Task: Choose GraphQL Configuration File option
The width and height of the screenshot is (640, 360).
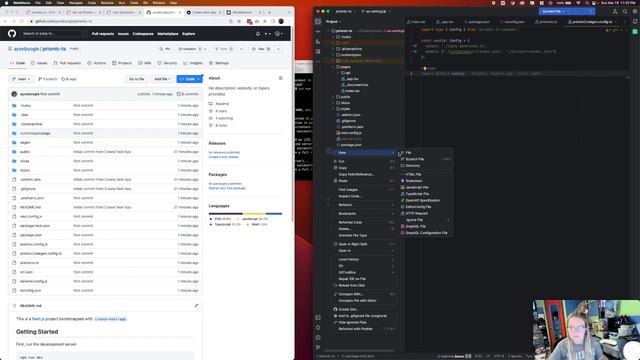Action: pyautogui.click(x=426, y=233)
